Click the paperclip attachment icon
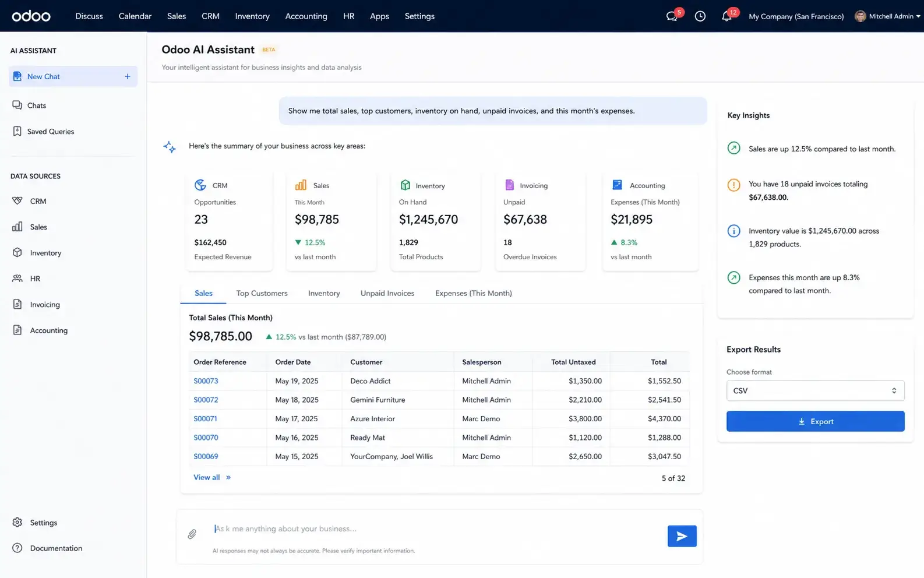This screenshot has width=924, height=578. [x=192, y=534]
